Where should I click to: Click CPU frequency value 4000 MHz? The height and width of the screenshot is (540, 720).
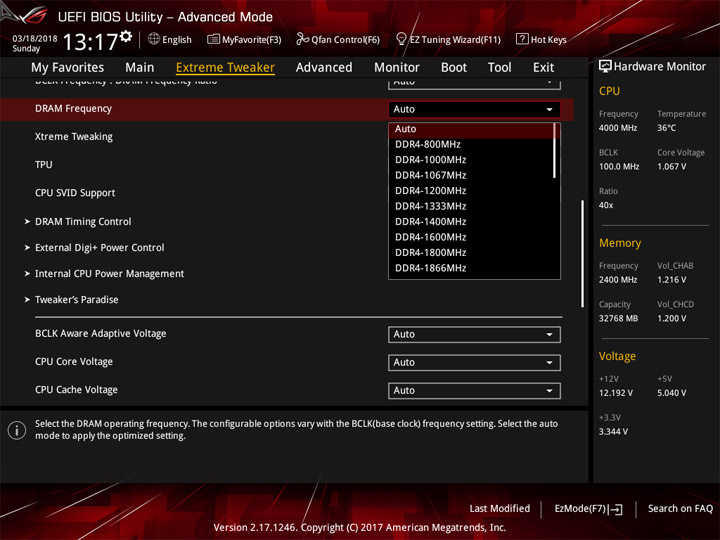click(x=618, y=128)
